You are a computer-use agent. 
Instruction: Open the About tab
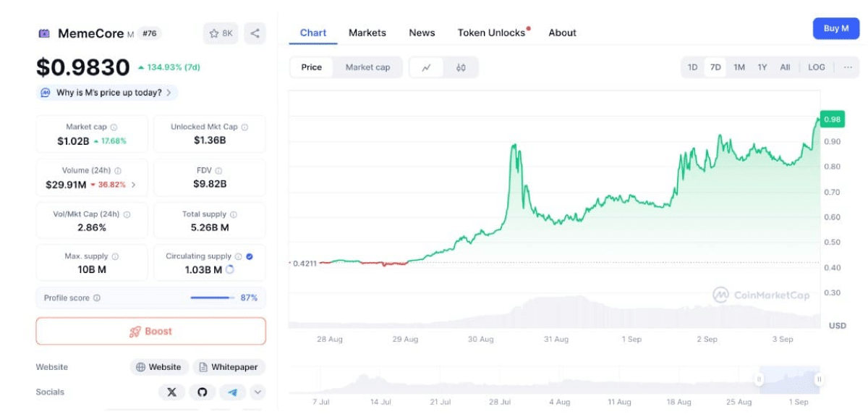click(562, 33)
